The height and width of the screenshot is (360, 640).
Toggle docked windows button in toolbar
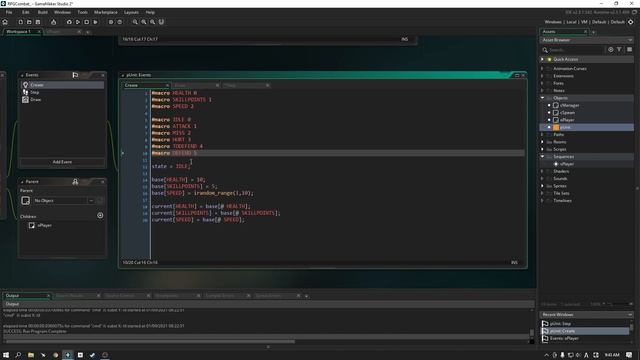pyautogui.click(x=161, y=22)
